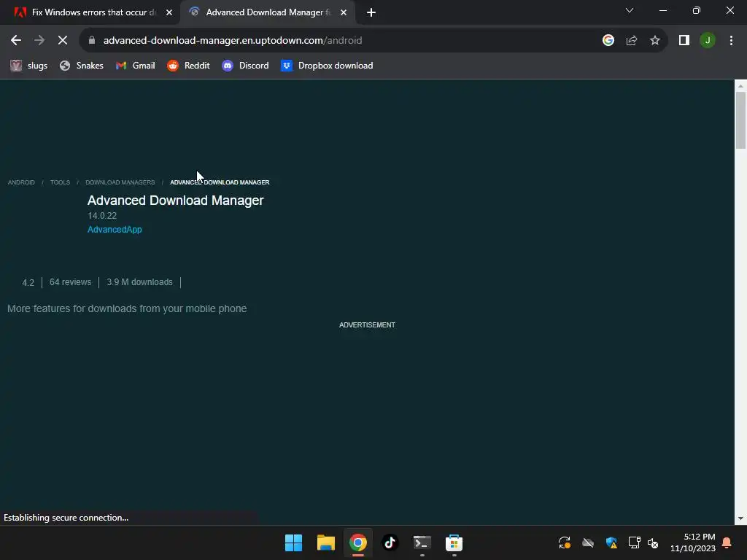This screenshot has height=560, width=747.
Task: Click the Chrome taskbar icon
Action: click(357, 542)
